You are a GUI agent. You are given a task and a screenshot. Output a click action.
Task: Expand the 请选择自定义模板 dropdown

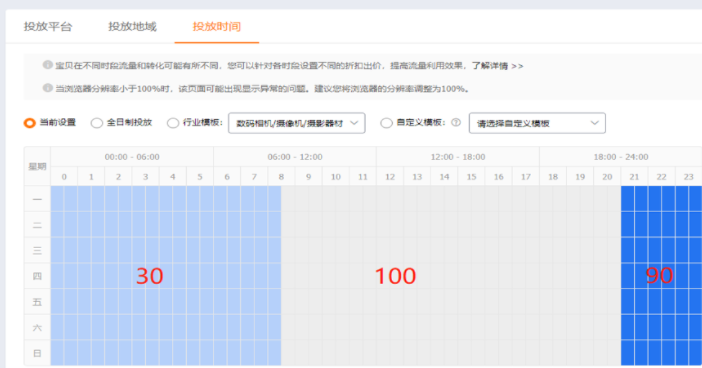(537, 123)
